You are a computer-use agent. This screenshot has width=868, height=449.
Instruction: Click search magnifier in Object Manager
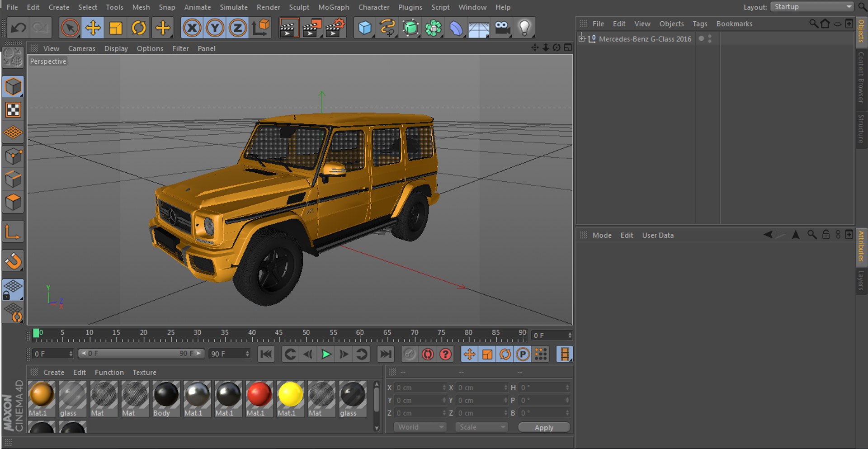(813, 24)
